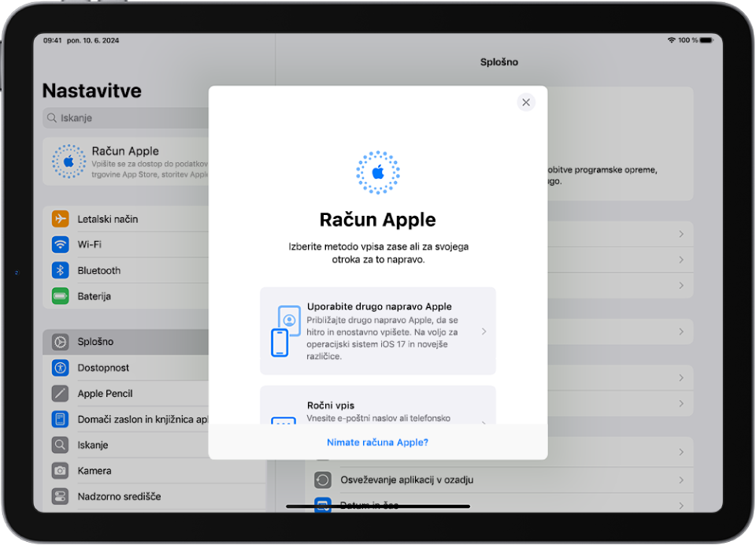Open Apple Pencil settings

click(126, 394)
